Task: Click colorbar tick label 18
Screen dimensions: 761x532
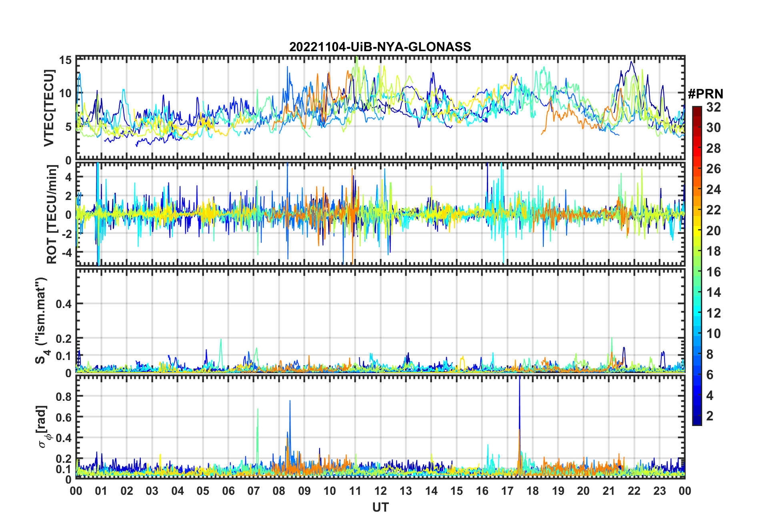Action: [713, 251]
